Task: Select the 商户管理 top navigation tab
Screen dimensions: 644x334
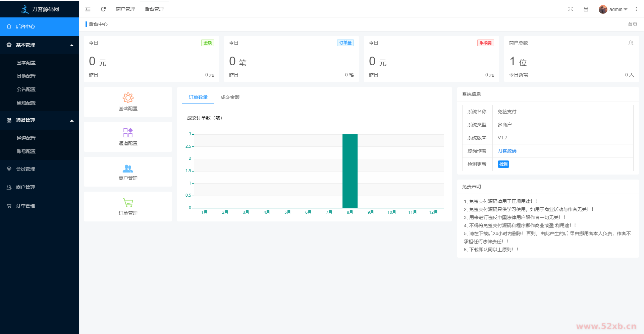Action: [125, 9]
